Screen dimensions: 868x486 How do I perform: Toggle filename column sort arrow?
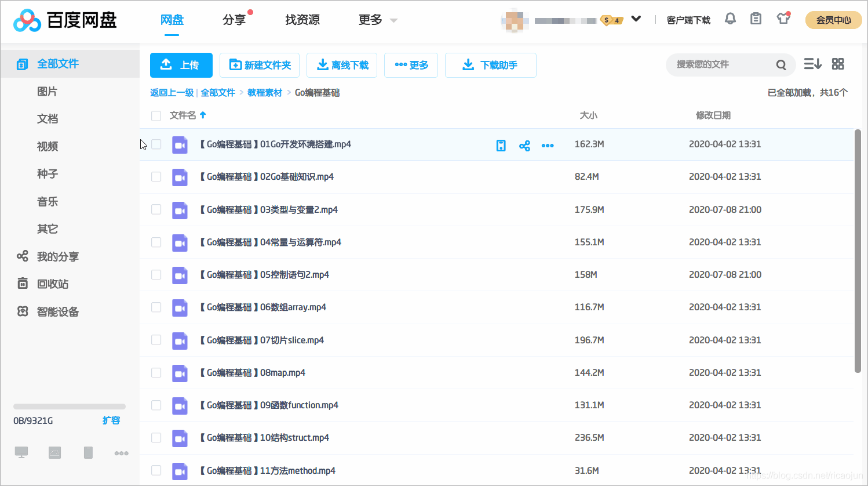[x=203, y=115]
